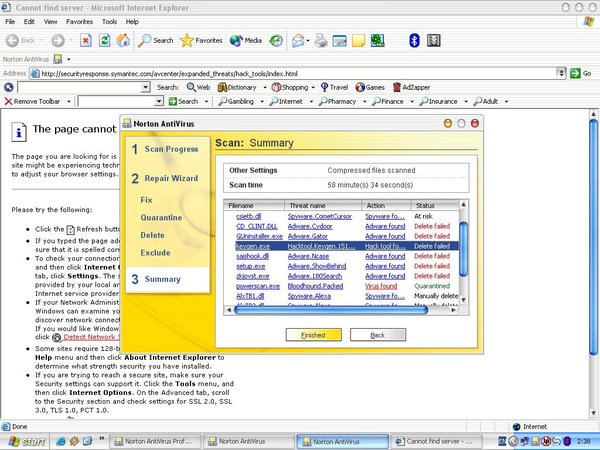600x450 pixels.
Task: Click the AdZapper toolbar button
Action: tap(411, 87)
